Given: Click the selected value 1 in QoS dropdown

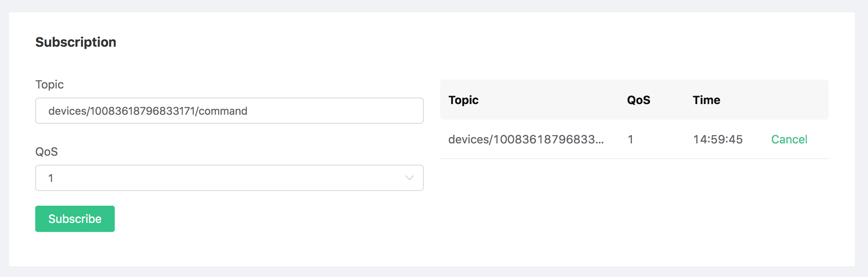Looking at the screenshot, I should [x=51, y=178].
